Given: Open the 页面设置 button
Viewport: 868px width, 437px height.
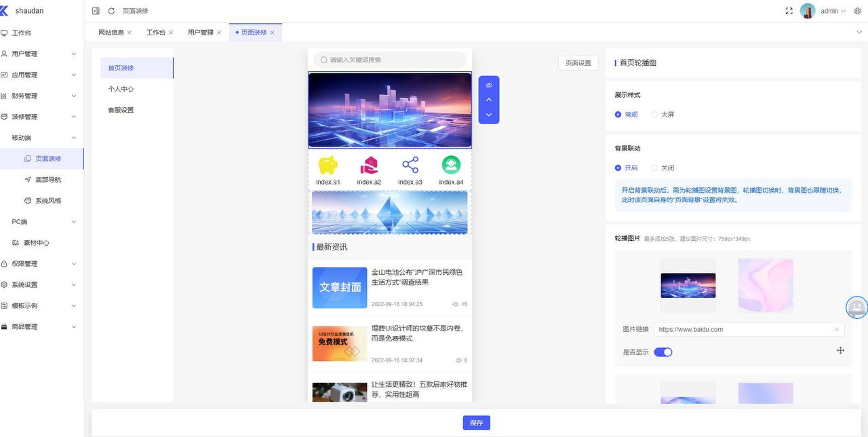Looking at the screenshot, I should coord(578,62).
